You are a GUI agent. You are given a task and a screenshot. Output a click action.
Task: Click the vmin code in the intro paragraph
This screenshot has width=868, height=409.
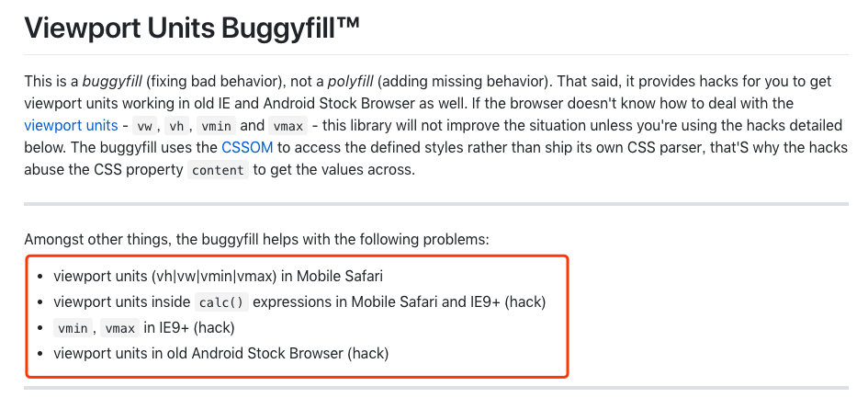click(x=216, y=126)
